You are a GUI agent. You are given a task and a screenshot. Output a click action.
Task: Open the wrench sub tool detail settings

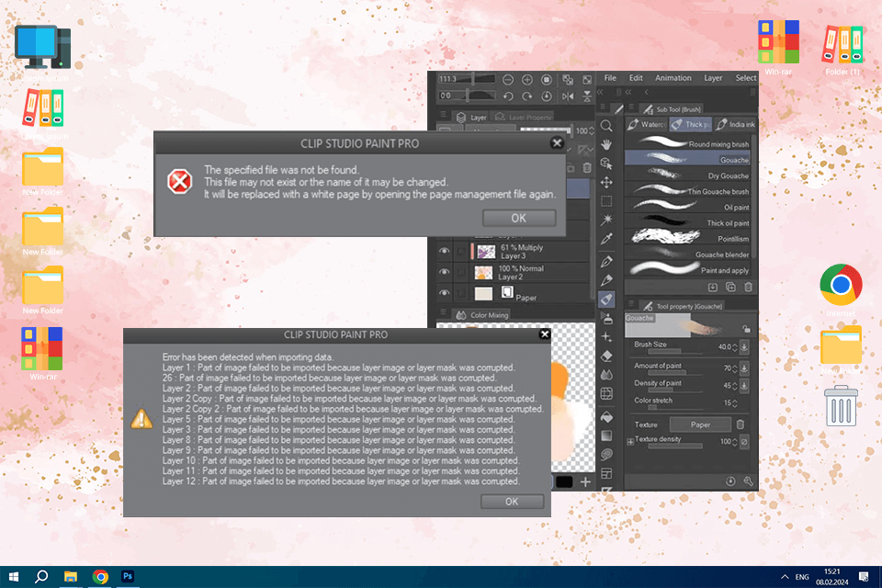pyautogui.click(x=748, y=481)
